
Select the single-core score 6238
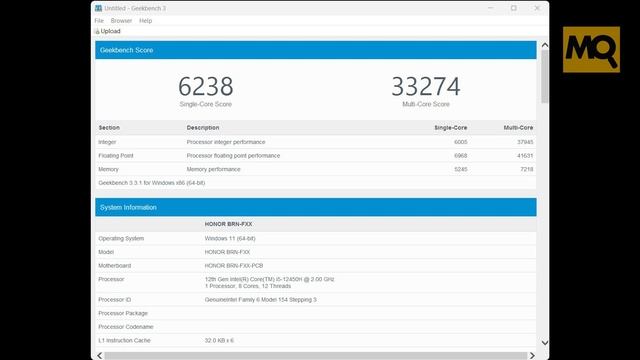coord(206,87)
